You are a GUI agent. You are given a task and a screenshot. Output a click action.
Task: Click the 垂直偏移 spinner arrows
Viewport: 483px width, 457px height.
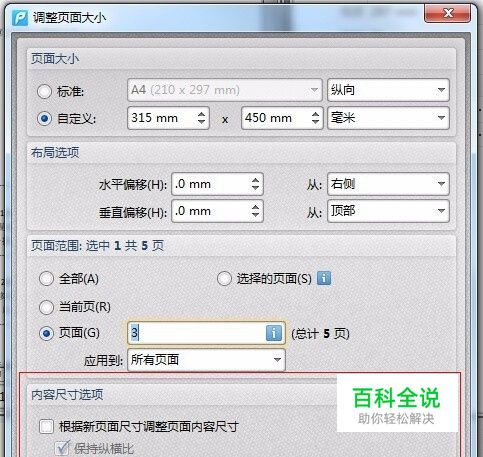[255, 211]
